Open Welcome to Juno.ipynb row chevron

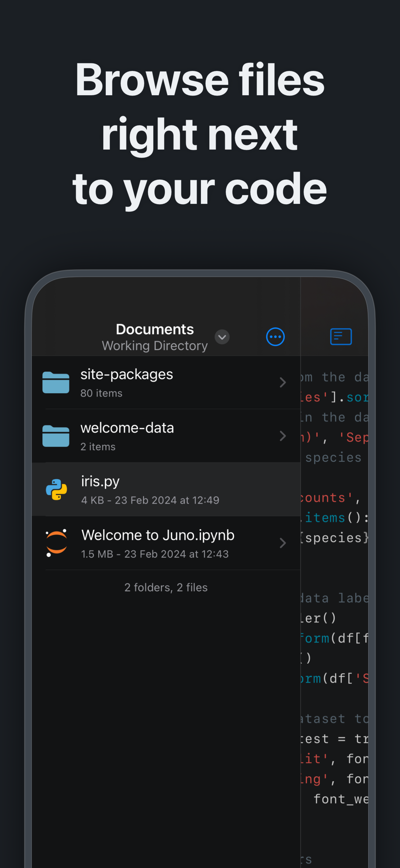tap(282, 543)
